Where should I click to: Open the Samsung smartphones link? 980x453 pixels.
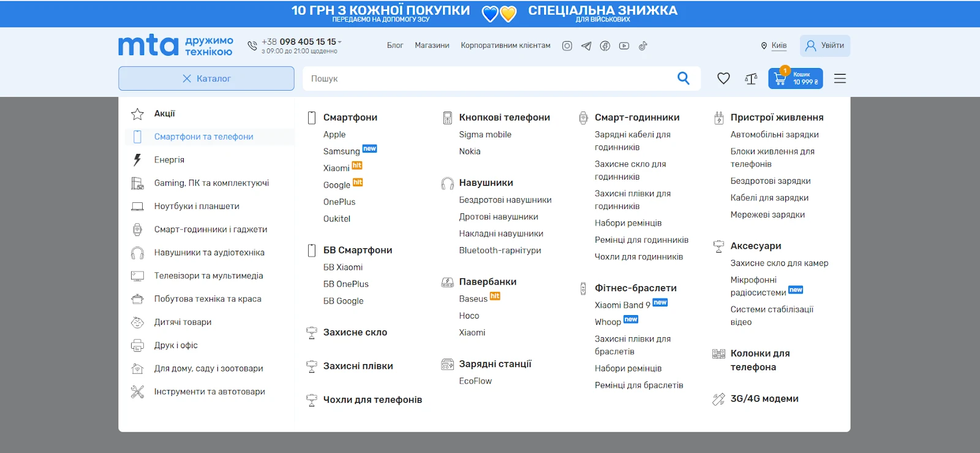click(x=342, y=151)
